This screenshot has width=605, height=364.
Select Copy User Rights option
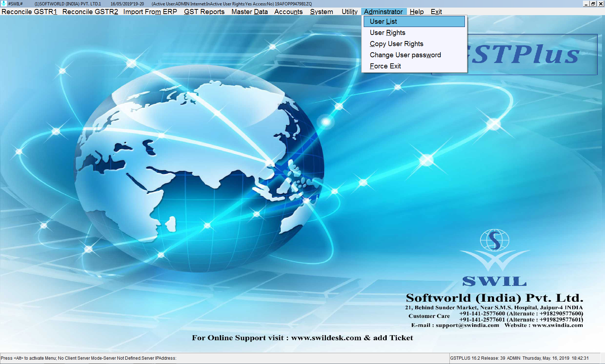(x=414, y=44)
